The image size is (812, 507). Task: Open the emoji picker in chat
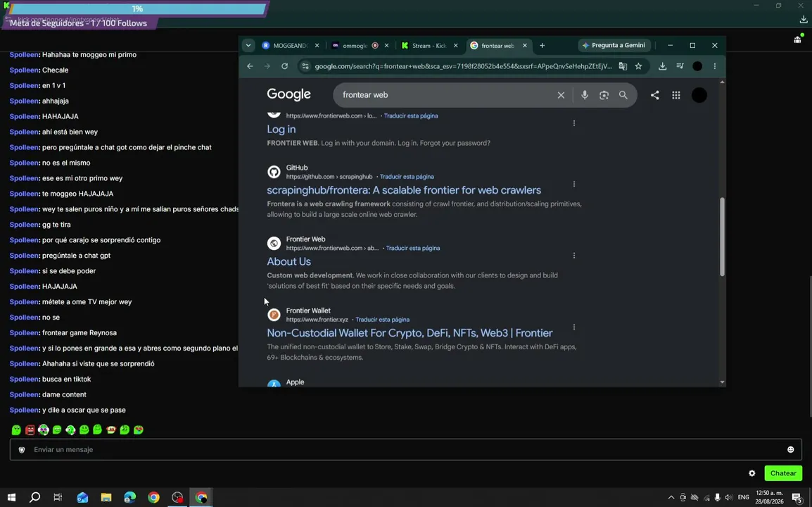[x=790, y=449]
